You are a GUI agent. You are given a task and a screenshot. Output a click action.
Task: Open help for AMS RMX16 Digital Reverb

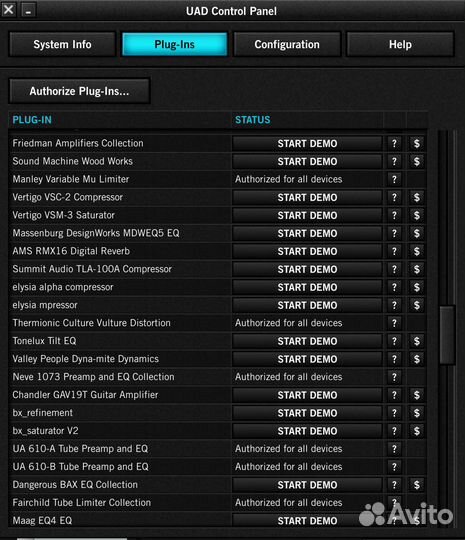point(394,251)
